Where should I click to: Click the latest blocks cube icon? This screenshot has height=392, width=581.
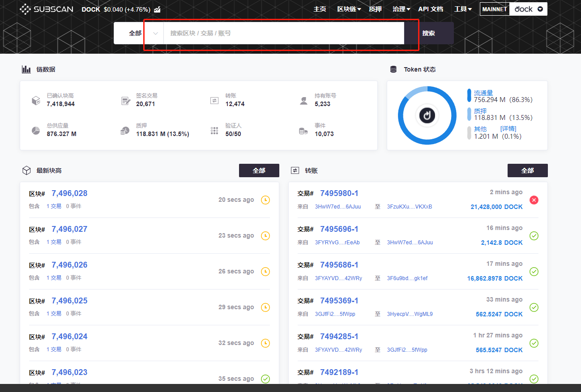point(26,170)
